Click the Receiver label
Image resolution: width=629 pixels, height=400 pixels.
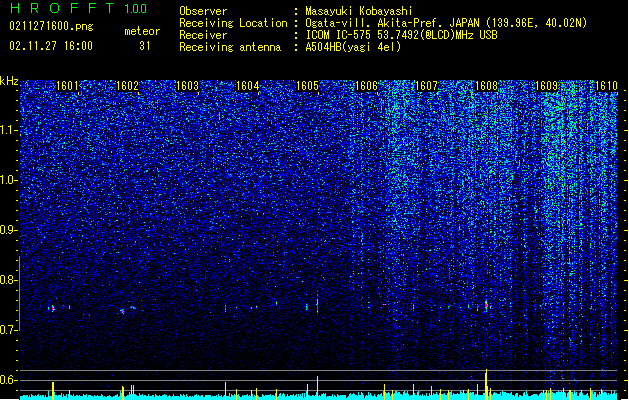click(203, 35)
